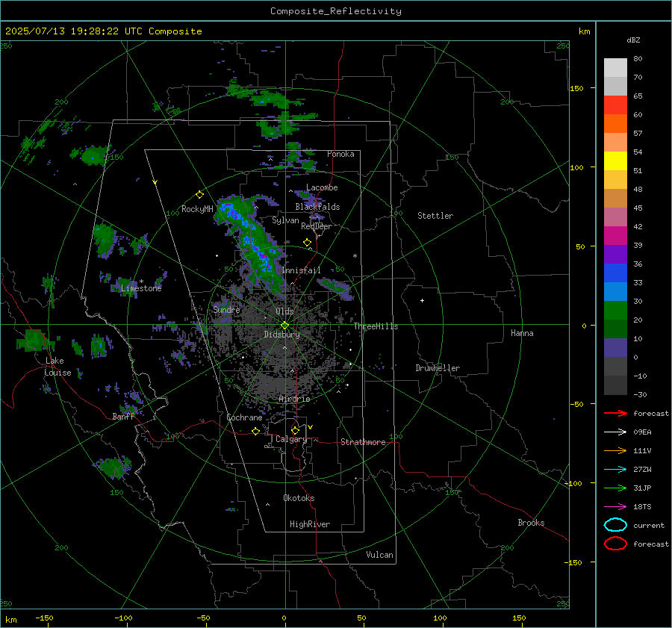This screenshot has height=628, width=672.
Task: Click the Brooks city label
Action: pos(531,523)
